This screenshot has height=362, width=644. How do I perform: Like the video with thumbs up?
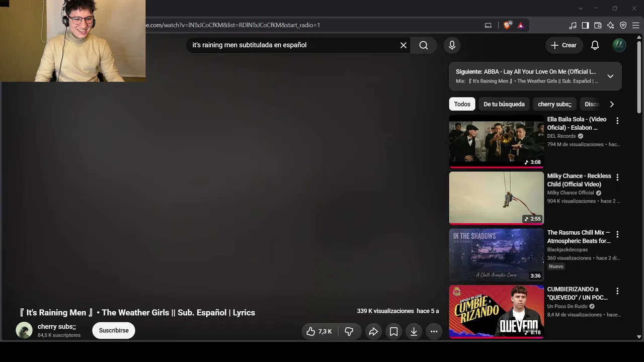point(319,331)
